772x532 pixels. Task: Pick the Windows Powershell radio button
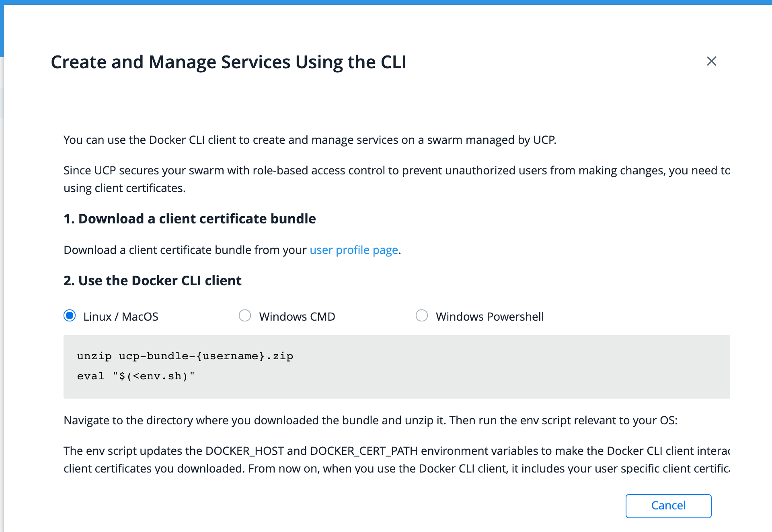[421, 316]
